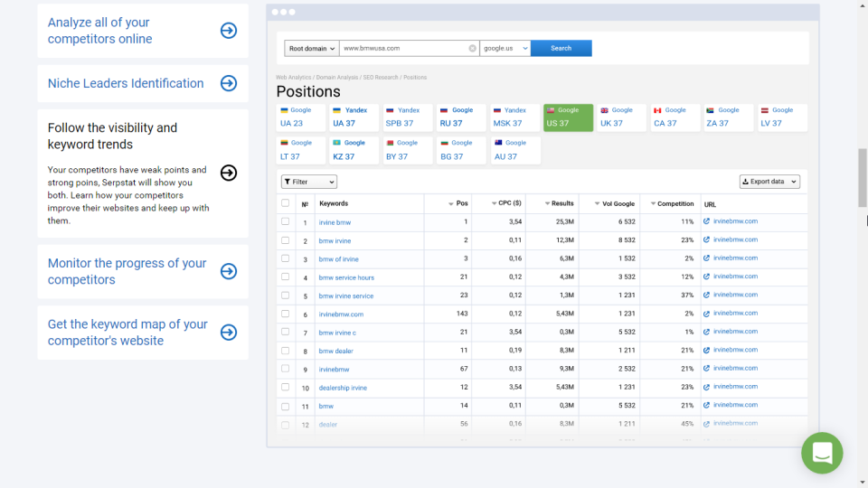Image resolution: width=868 pixels, height=488 pixels.
Task: Check the box for dealership irvine row
Action: pos(285,388)
